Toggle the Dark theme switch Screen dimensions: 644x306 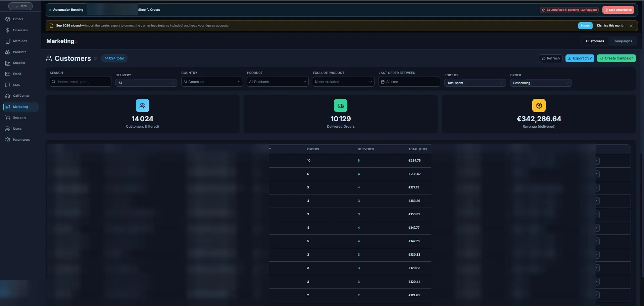[20, 6]
